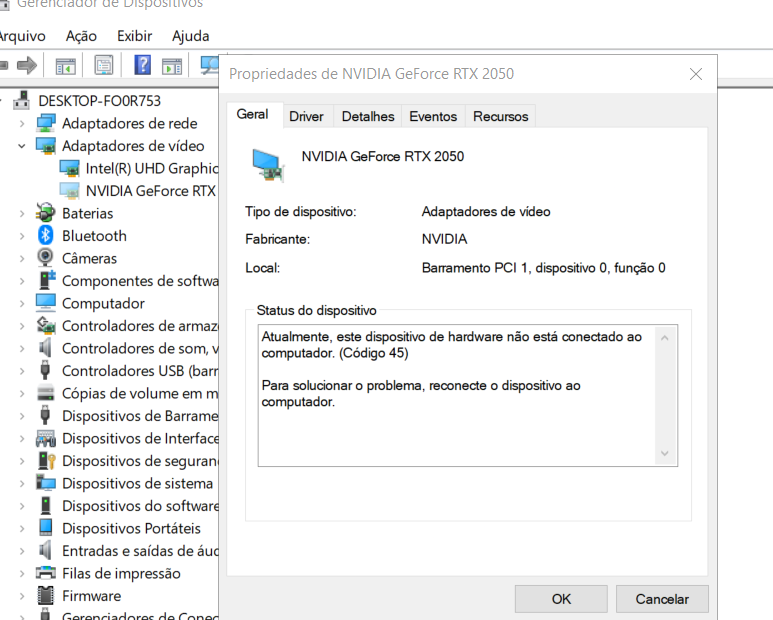Viewport: 773px width, 620px height.
Task: Expand the Dispositivos Portáteis node
Action: (22, 528)
